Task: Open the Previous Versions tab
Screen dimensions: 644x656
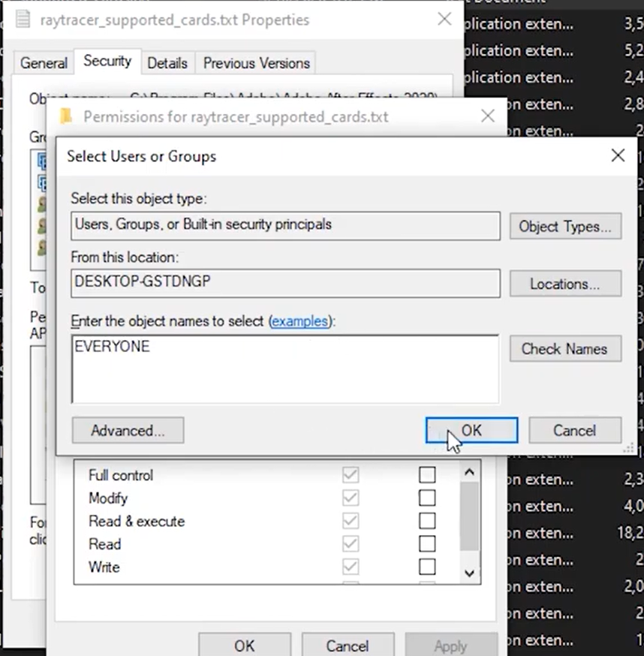Action: [x=256, y=63]
